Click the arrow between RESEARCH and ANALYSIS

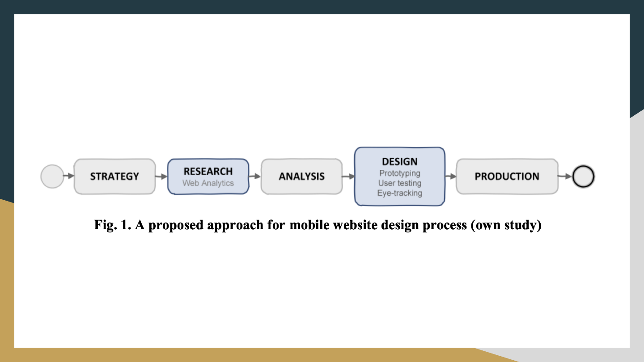click(x=254, y=177)
